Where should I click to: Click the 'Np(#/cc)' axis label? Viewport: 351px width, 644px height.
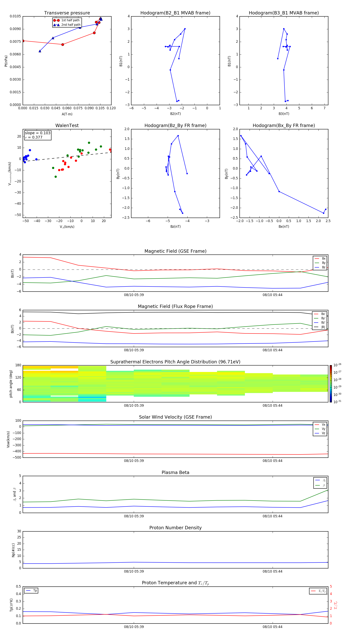[x=13, y=550]
